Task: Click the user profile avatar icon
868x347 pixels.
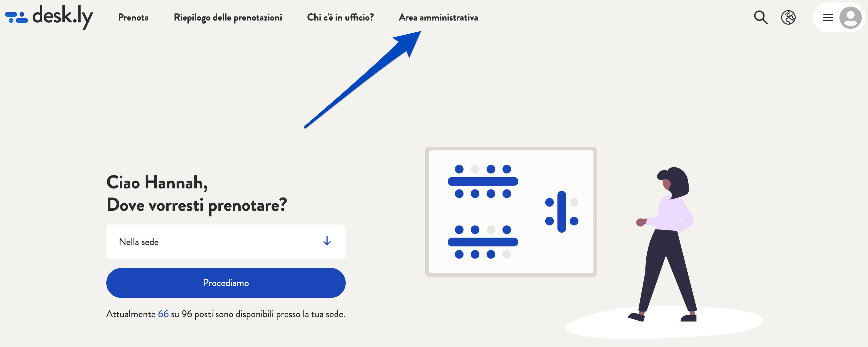Action: click(850, 16)
